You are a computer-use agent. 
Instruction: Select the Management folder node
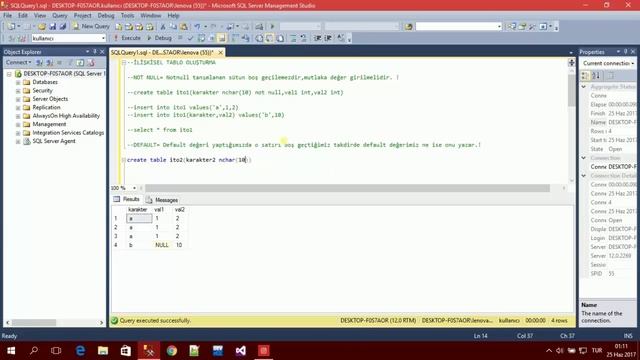click(49, 124)
